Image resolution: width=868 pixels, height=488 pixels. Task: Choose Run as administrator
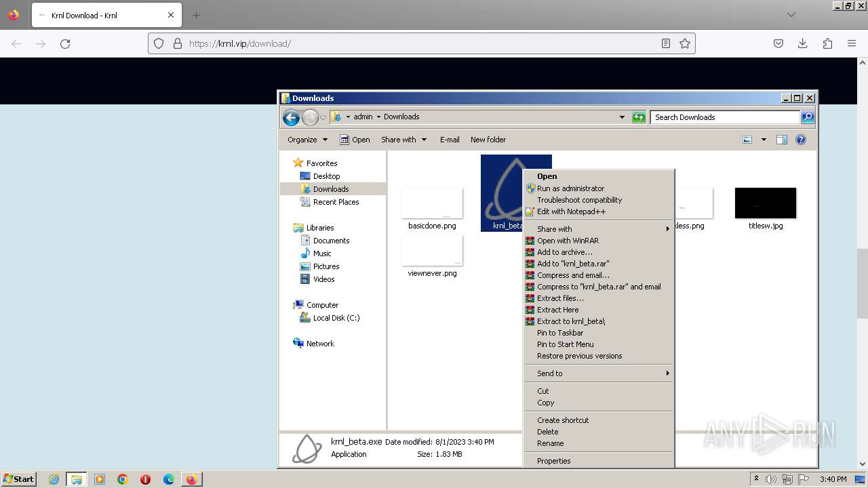click(x=599, y=188)
